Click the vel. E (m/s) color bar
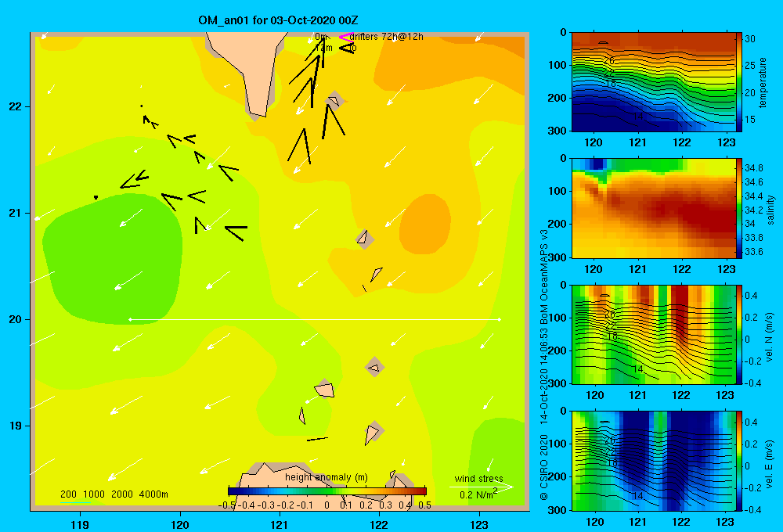Image resolution: width=783 pixels, height=532 pixels. point(739,461)
